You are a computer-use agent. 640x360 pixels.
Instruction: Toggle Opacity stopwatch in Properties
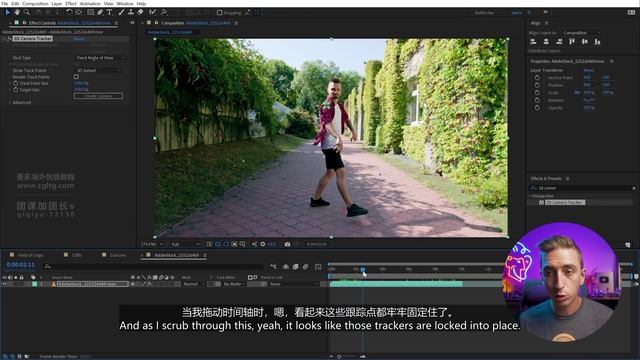(537, 108)
